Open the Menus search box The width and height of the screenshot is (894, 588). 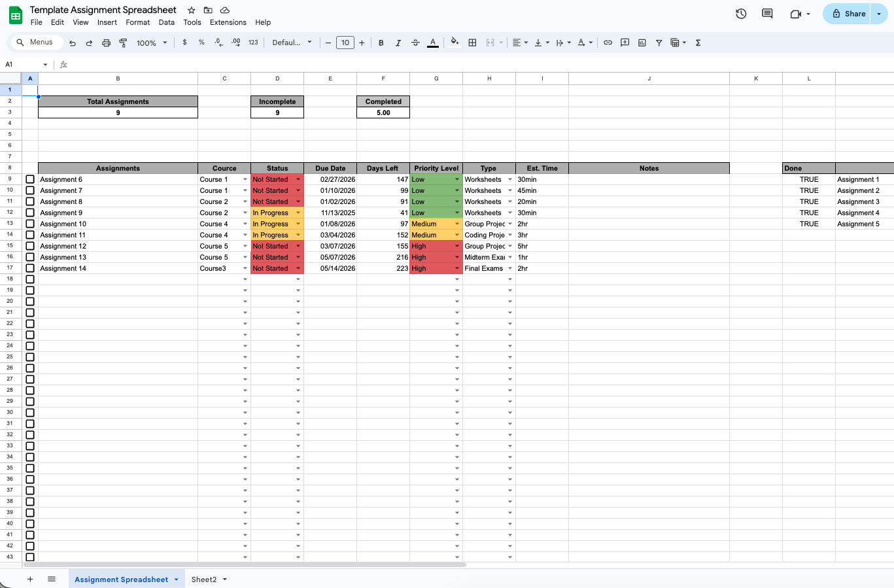(x=35, y=42)
